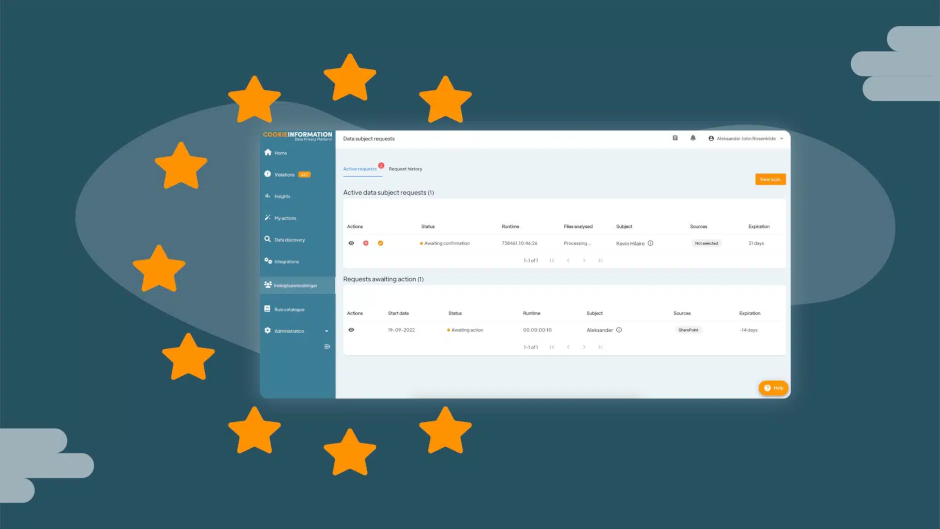Switch to the Active requests tab
This screenshot has width=940, height=529.
pyautogui.click(x=360, y=169)
